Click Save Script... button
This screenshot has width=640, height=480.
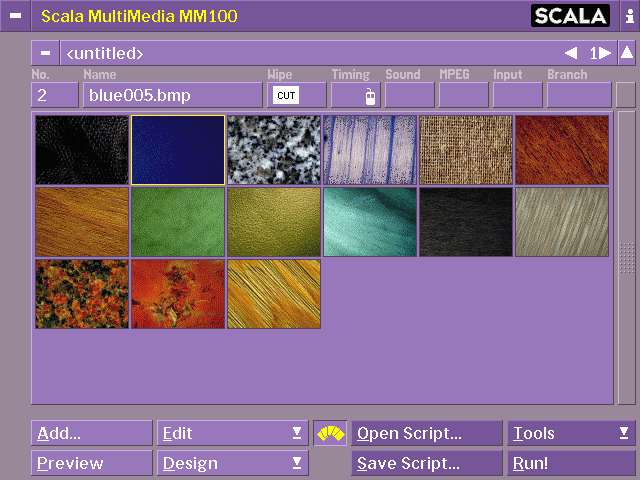[x=427, y=463]
